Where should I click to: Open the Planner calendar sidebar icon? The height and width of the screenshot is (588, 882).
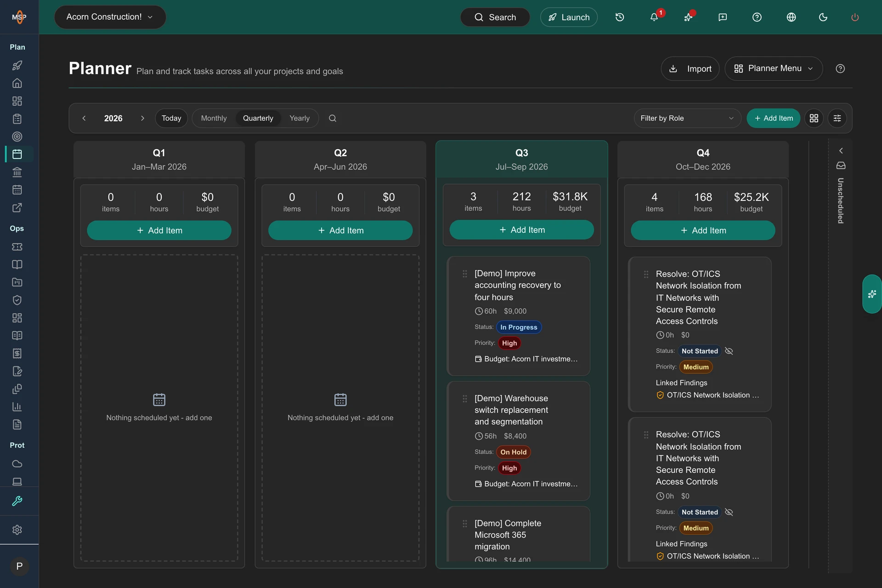click(x=17, y=154)
